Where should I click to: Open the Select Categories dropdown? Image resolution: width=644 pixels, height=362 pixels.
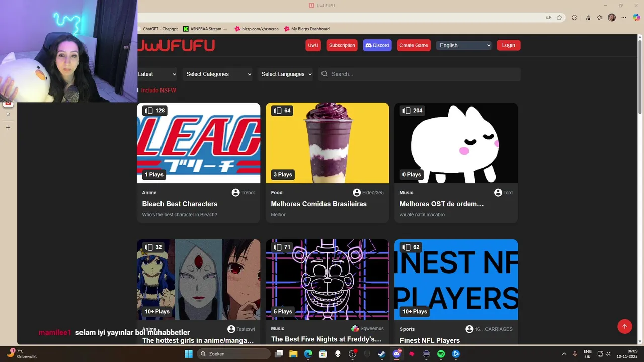coord(218,74)
